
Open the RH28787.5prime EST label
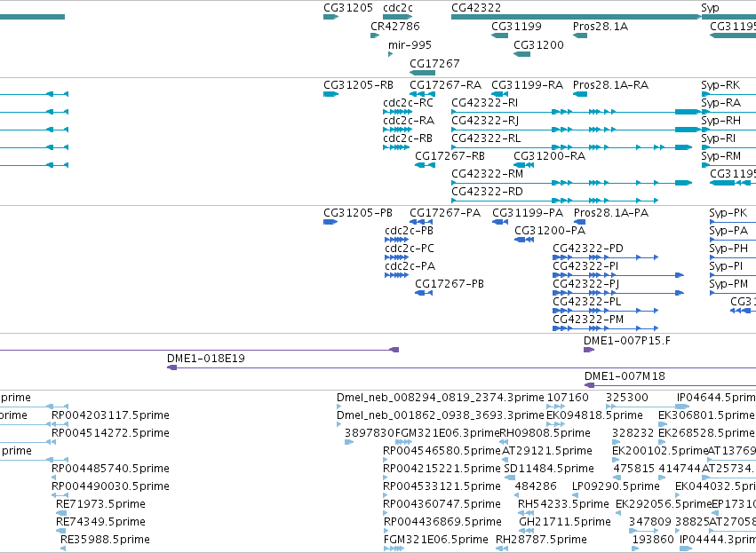(x=541, y=540)
